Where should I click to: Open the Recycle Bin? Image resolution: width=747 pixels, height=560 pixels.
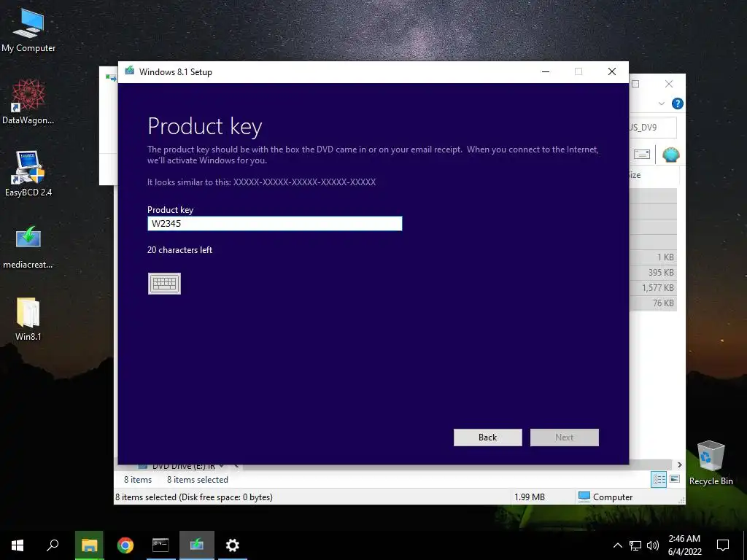click(711, 462)
